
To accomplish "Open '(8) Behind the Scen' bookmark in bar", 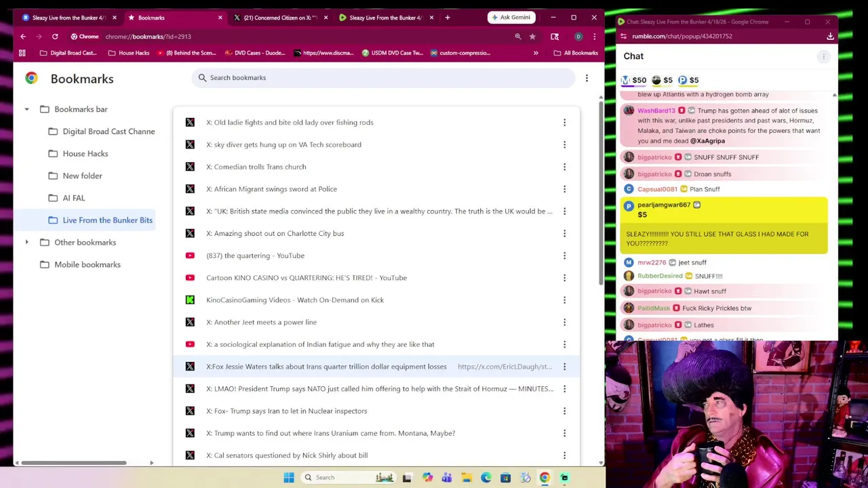I will pos(186,53).
